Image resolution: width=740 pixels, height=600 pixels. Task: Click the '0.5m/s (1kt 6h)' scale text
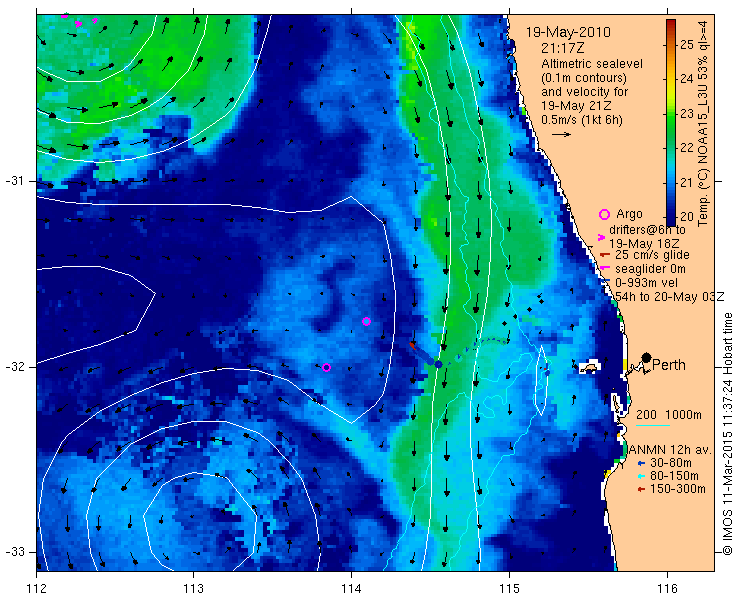(582, 120)
